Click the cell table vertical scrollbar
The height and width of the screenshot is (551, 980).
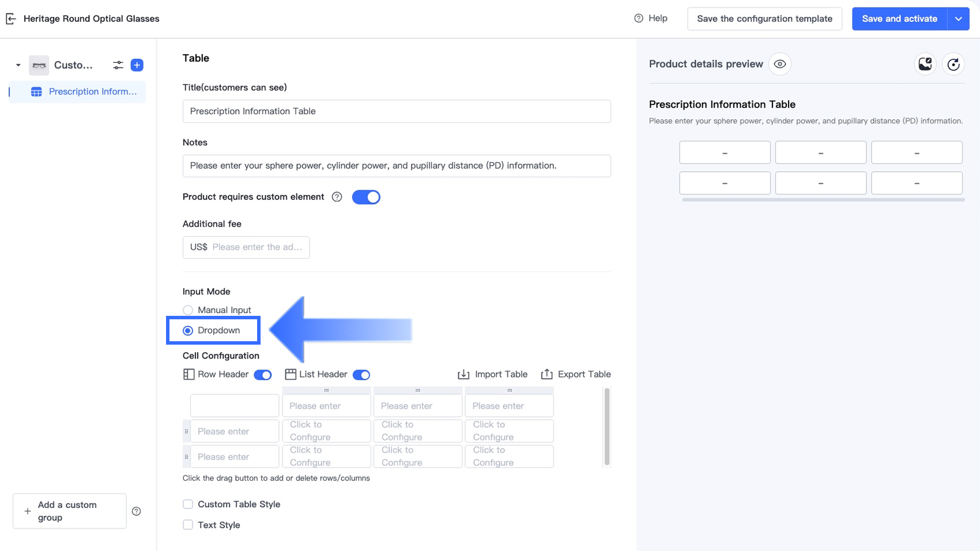click(606, 427)
